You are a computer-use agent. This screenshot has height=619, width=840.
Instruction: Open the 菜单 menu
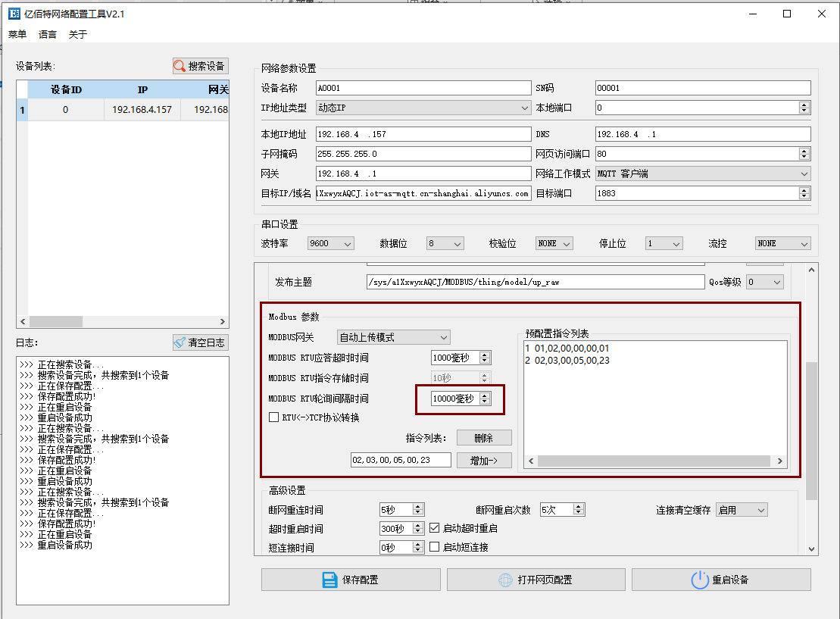pos(17,34)
